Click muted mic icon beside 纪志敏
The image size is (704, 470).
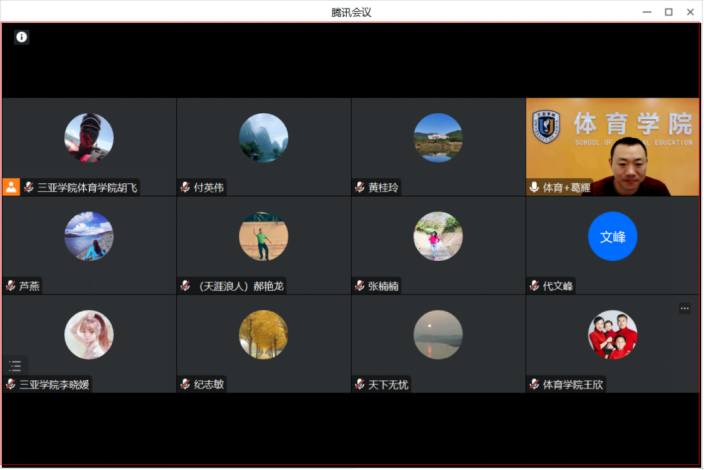(185, 384)
